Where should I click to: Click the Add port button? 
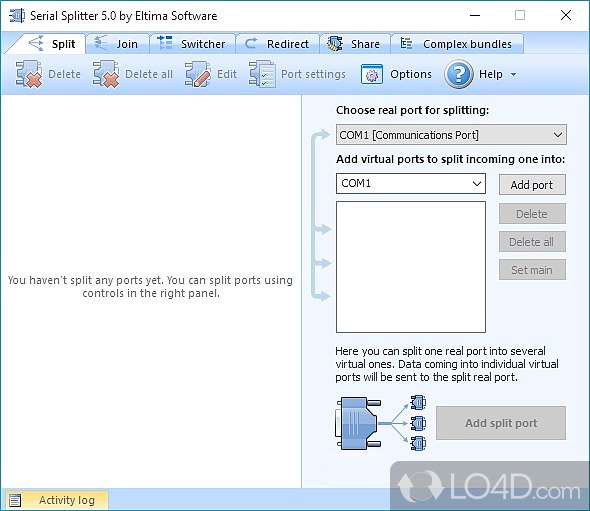coord(532,185)
